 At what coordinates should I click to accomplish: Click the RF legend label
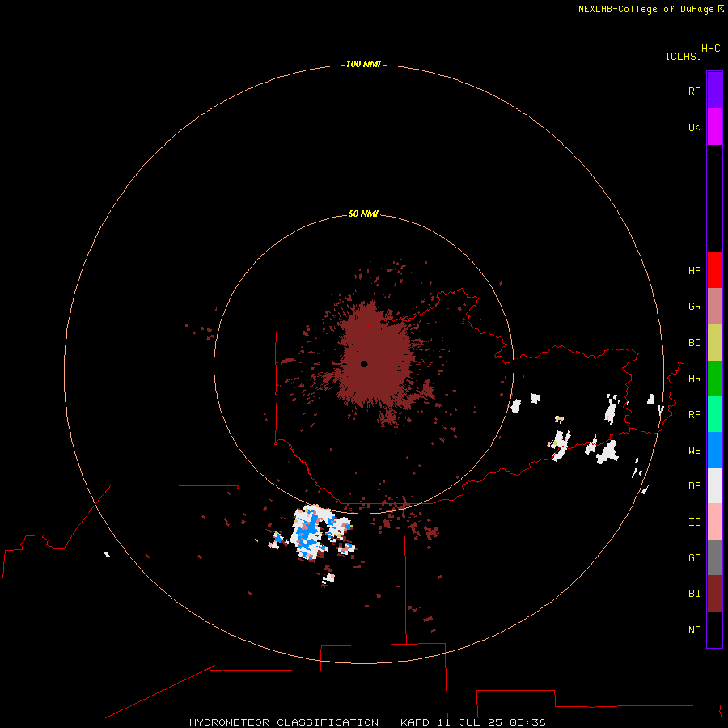(x=695, y=91)
